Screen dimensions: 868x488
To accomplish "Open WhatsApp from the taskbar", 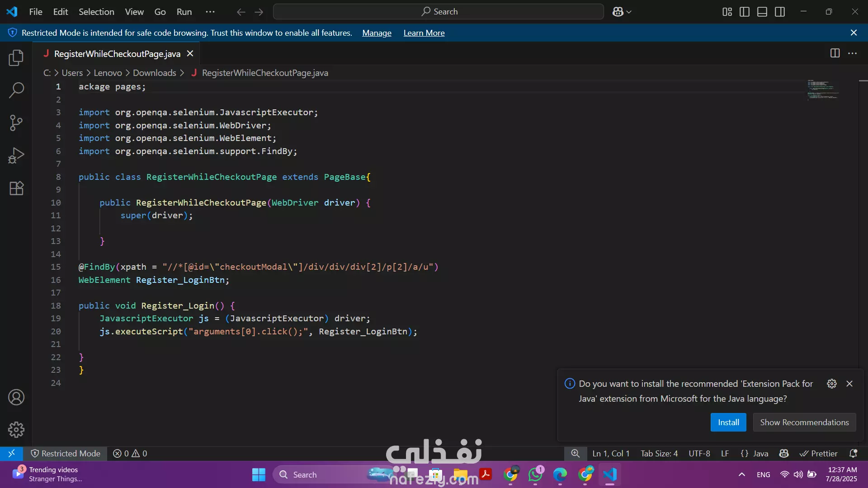I will click(x=535, y=474).
